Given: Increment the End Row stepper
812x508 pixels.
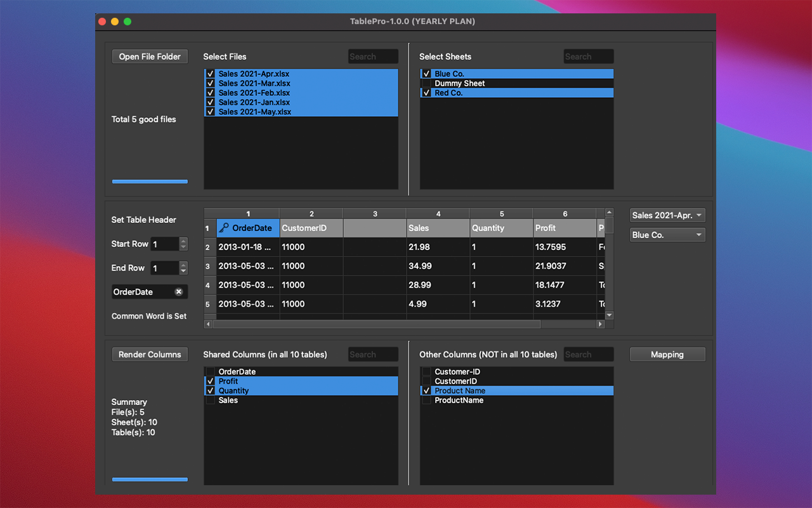Looking at the screenshot, I should click(x=183, y=265).
